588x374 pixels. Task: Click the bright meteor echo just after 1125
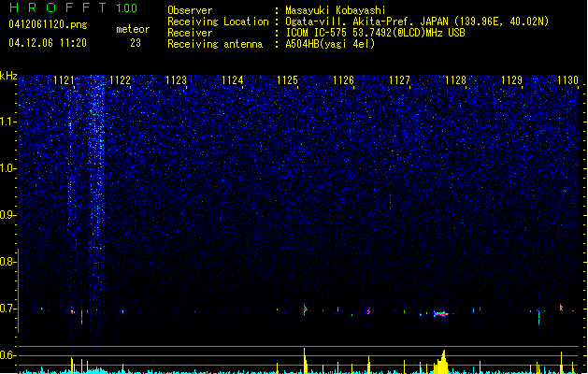(305, 309)
